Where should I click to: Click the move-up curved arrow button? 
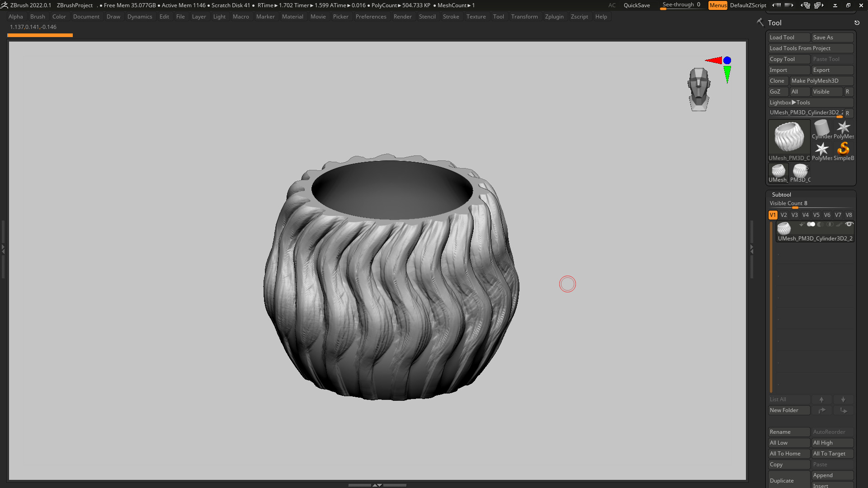(821, 410)
